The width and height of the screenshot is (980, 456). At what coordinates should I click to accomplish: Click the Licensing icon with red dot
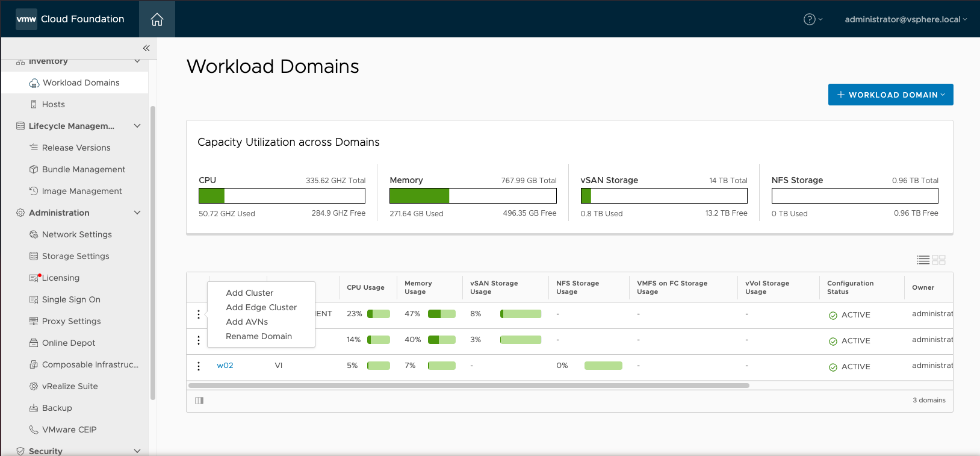[35, 278]
